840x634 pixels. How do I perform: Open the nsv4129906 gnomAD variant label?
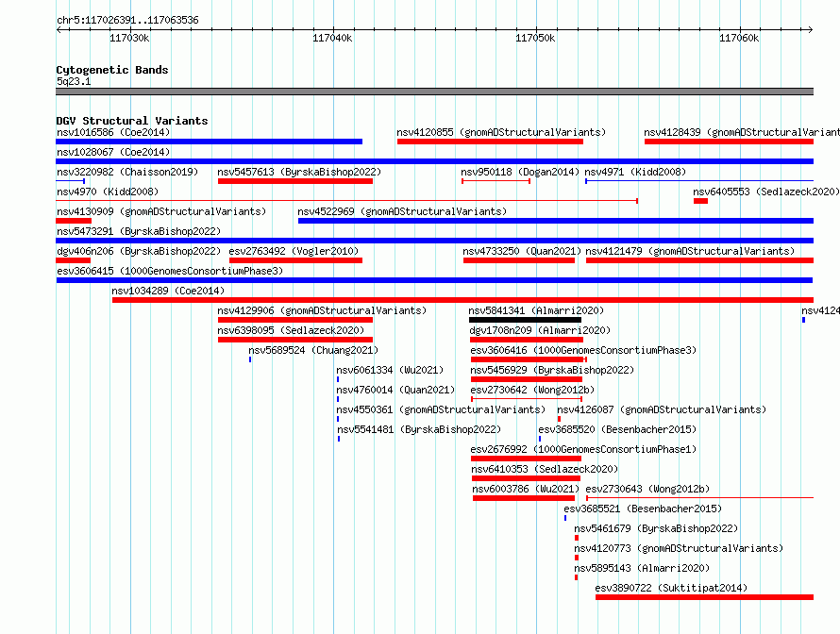[x=322, y=310]
